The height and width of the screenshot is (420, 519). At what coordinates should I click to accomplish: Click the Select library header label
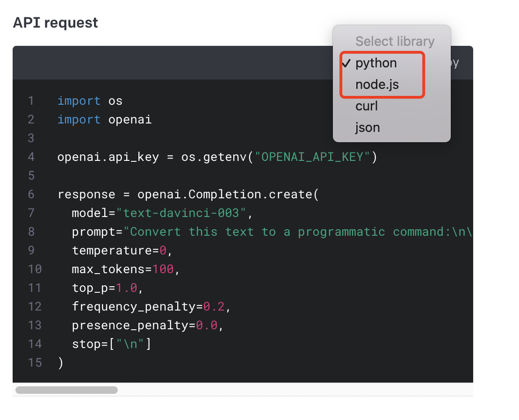(395, 41)
